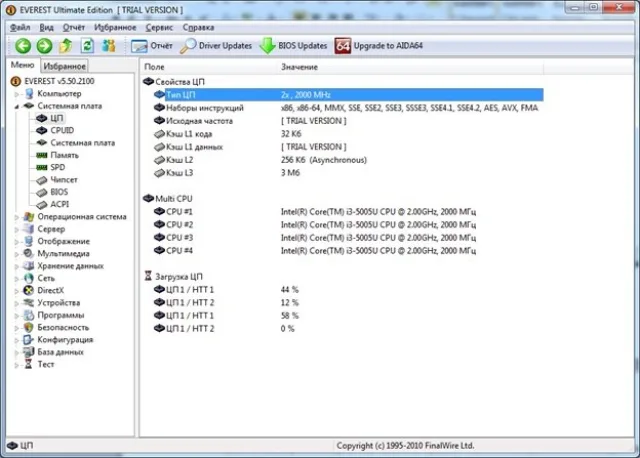Click the Значение column header
The image size is (640, 458).
[x=410, y=67]
